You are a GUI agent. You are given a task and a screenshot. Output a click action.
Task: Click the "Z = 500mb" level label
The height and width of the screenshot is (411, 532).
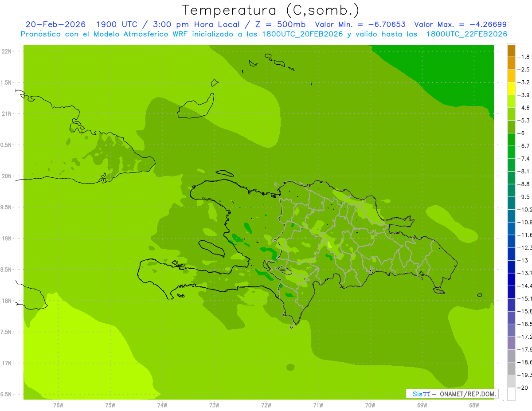click(279, 24)
